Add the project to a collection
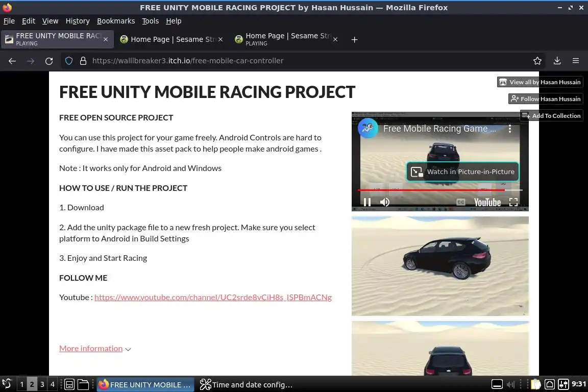588x392 pixels. coord(551,116)
